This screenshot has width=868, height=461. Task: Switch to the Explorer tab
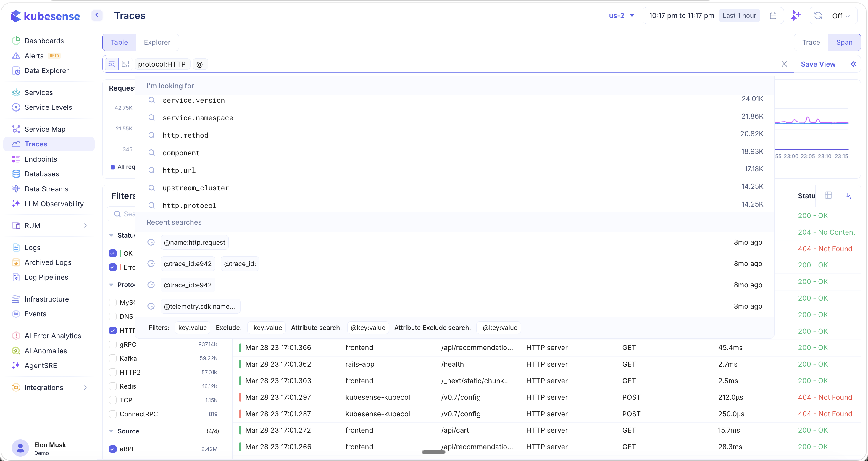[157, 42]
